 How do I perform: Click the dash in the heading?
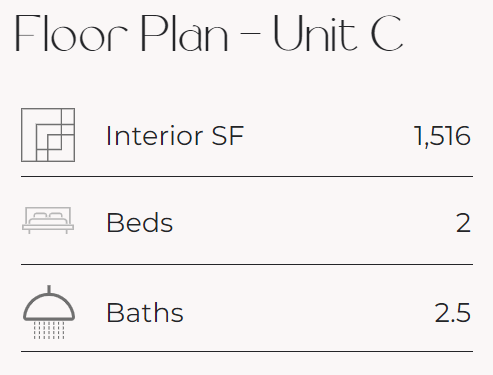250,34
